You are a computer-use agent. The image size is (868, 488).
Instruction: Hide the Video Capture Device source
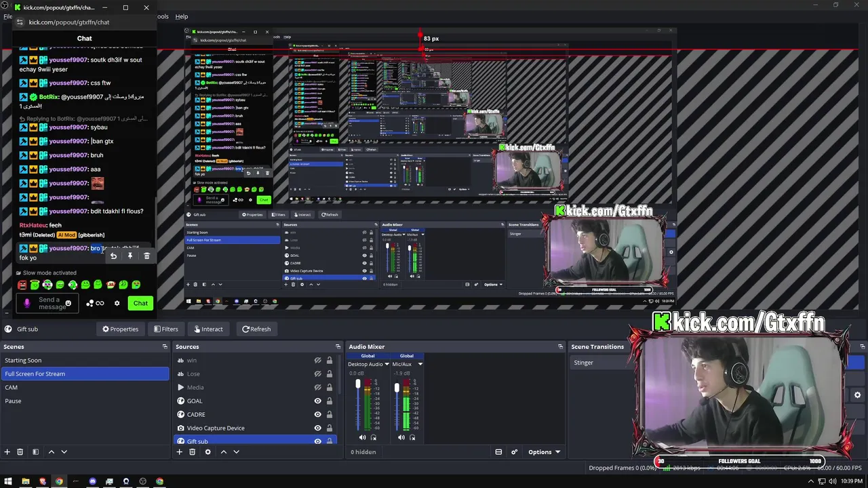click(x=317, y=428)
